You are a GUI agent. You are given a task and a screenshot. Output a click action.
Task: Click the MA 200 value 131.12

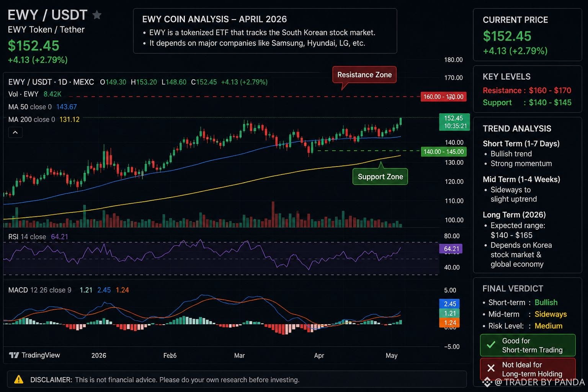pyautogui.click(x=70, y=119)
